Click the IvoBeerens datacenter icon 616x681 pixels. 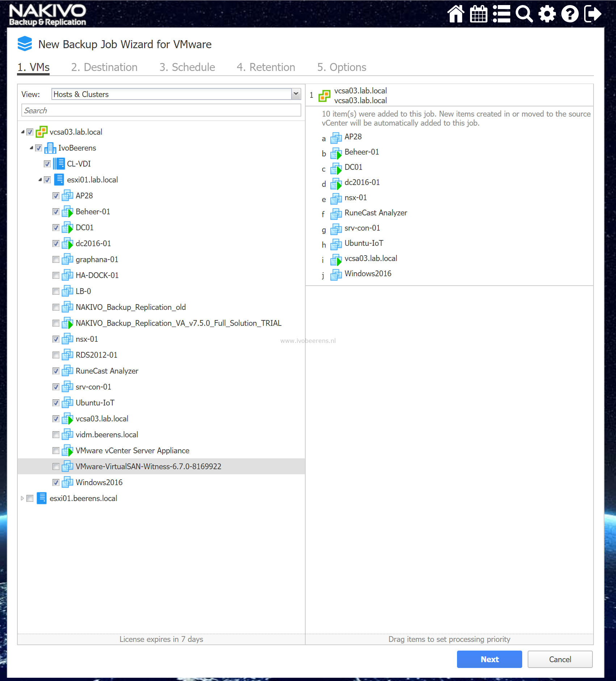[x=50, y=148]
